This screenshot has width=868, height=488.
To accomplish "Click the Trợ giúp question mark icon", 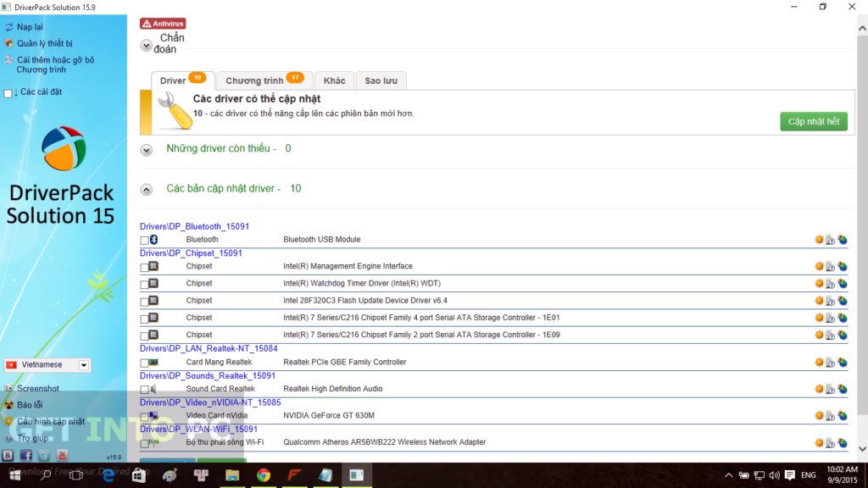I will point(8,438).
